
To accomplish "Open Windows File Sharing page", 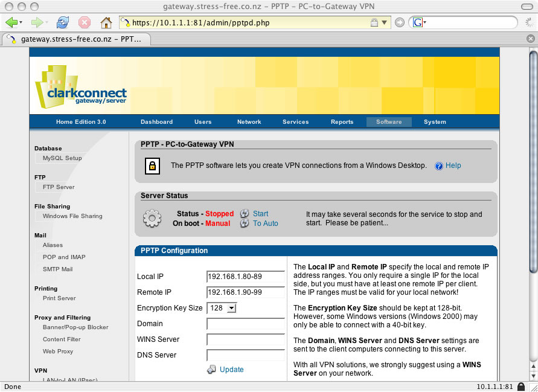I will pyautogui.click(x=72, y=216).
